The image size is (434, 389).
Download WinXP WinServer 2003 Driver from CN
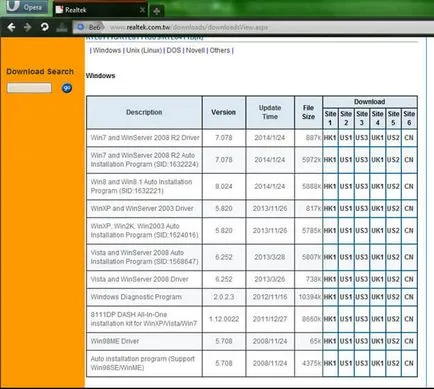409,208
